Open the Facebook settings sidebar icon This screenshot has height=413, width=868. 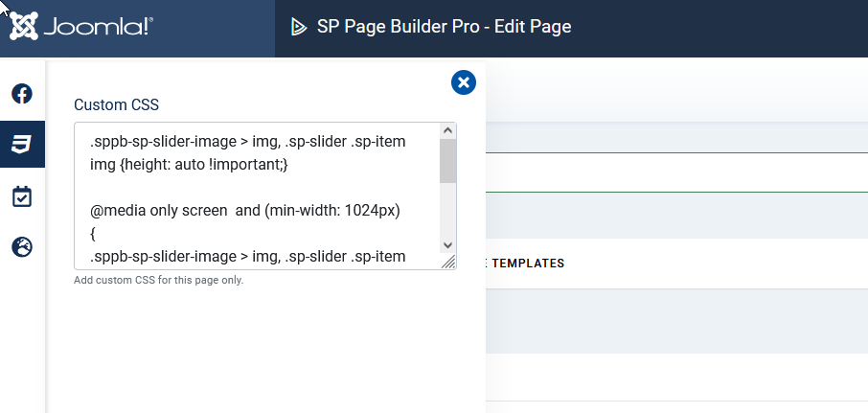[x=22, y=94]
